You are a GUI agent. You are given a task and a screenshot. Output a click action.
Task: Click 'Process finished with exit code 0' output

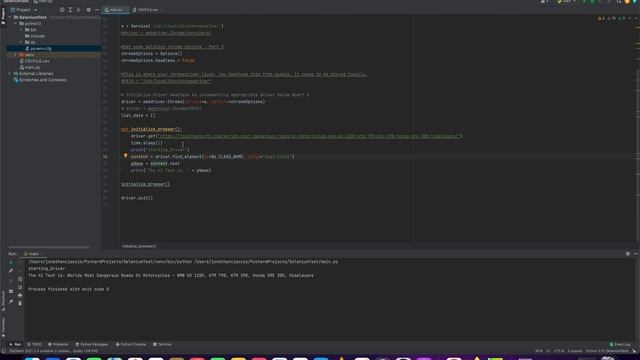click(69, 289)
